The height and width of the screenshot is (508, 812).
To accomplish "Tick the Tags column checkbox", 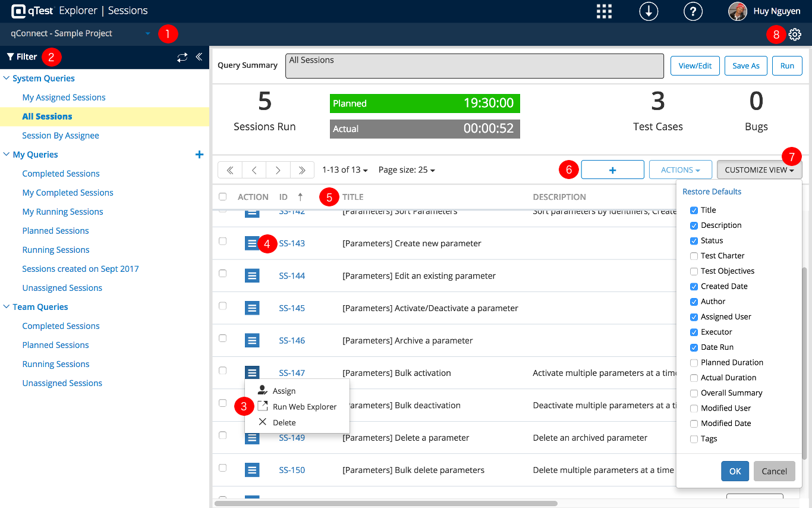I will click(694, 439).
